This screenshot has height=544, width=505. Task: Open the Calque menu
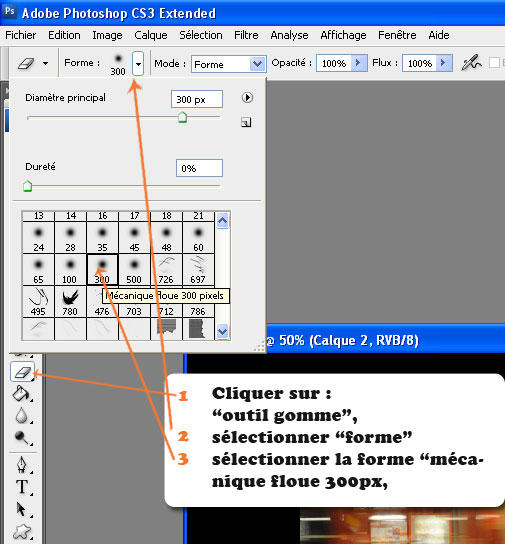(x=151, y=35)
